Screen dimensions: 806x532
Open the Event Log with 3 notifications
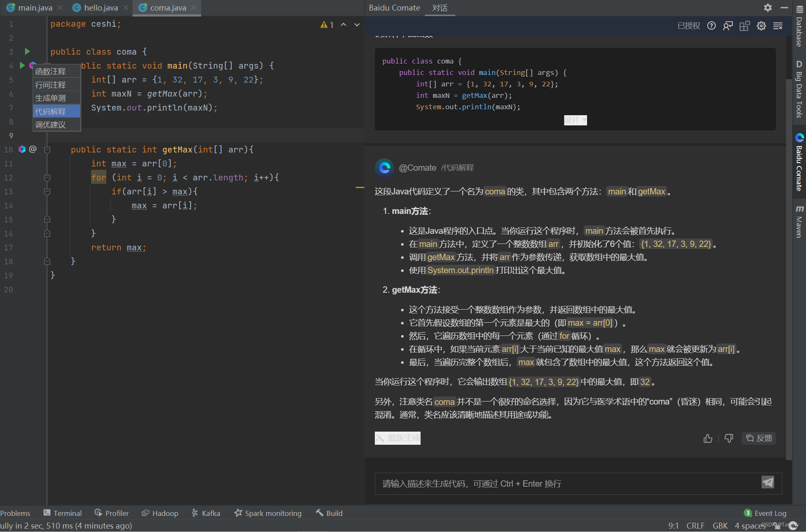point(765,513)
